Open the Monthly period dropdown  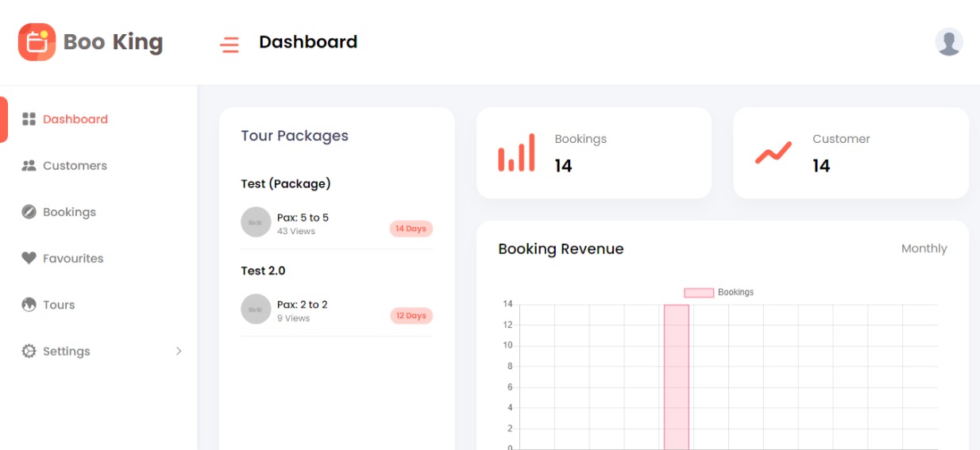pos(924,248)
